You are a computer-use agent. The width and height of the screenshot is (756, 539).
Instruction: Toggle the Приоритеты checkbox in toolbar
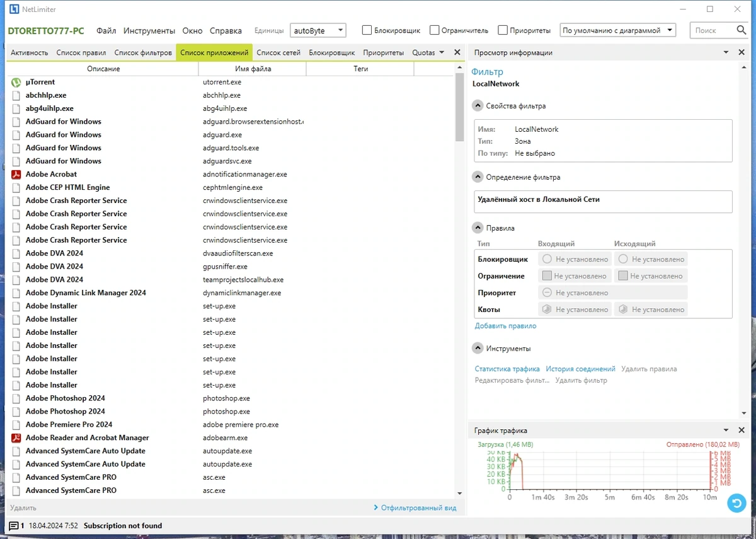point(502,30)
